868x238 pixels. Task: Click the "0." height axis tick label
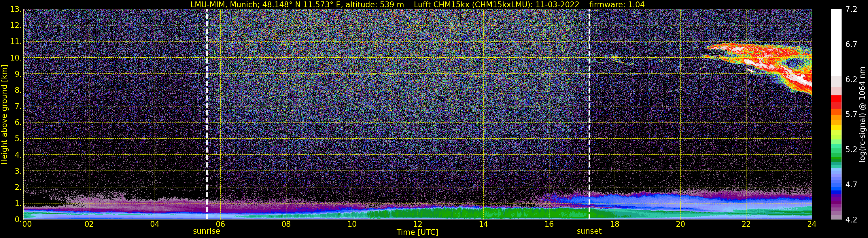click(18, 220)
